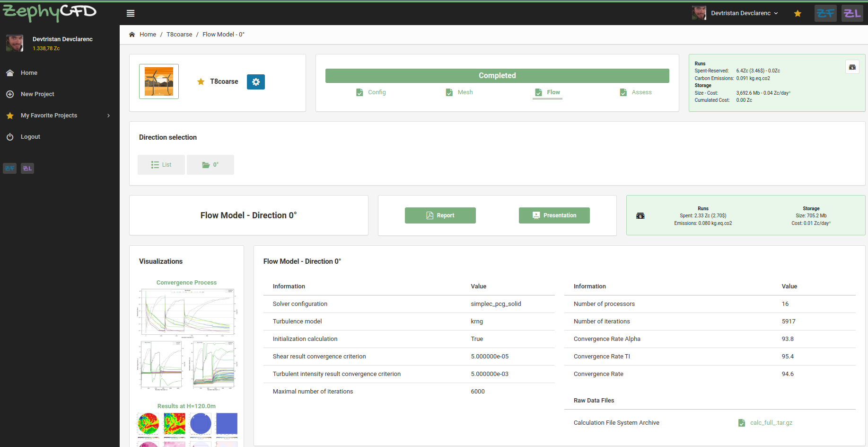Image resolution: width=868 pixels, height=447 pixels.
Task: Click the simplec_pcg_solid value
Action: (496, 304)
